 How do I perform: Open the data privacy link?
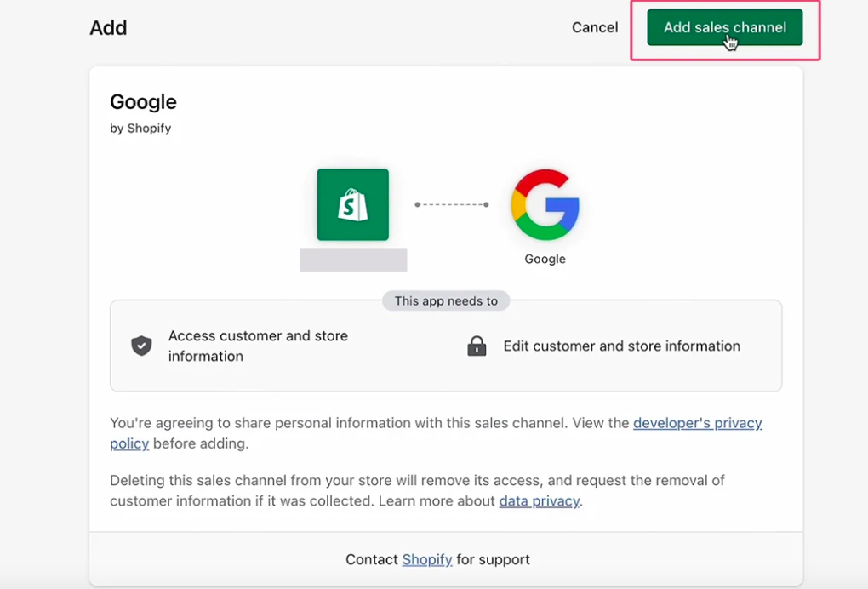(x=540, y=501)
